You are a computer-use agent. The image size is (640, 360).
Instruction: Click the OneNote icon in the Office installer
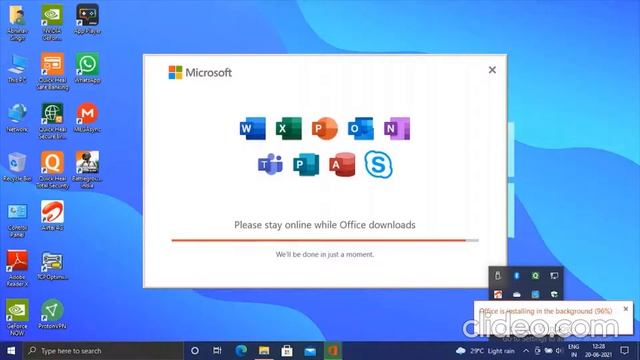(x=397, y=129)
